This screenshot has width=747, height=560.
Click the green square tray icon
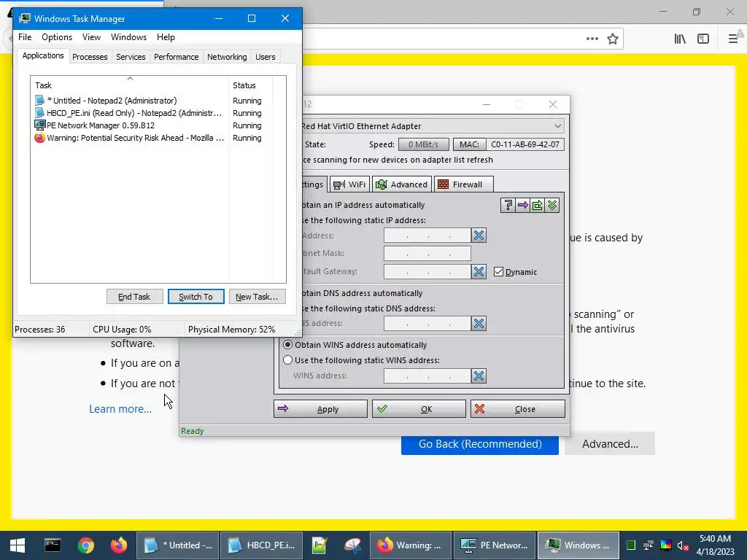[631, 545]
